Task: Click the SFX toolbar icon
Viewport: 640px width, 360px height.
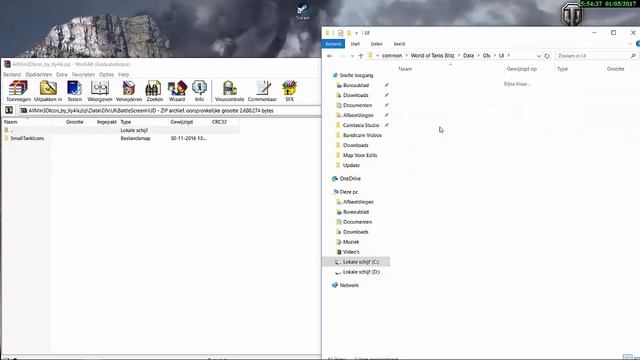Action: [289, 91]
